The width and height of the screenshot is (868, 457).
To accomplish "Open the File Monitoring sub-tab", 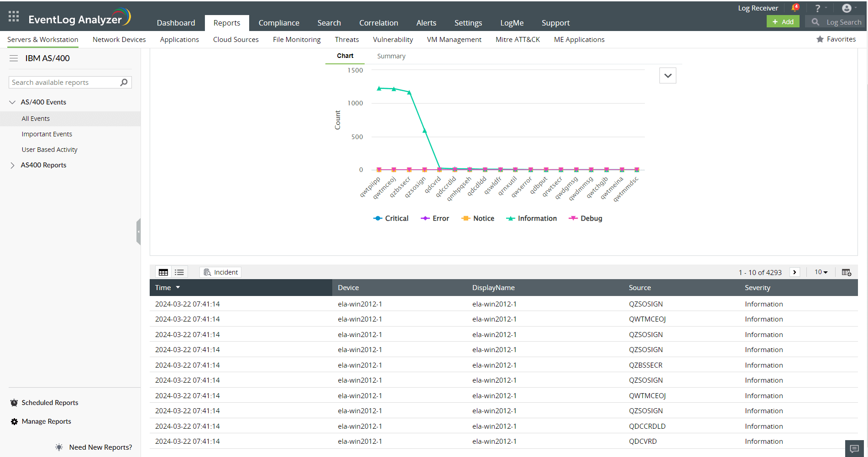I will click(x=297, y=40).
